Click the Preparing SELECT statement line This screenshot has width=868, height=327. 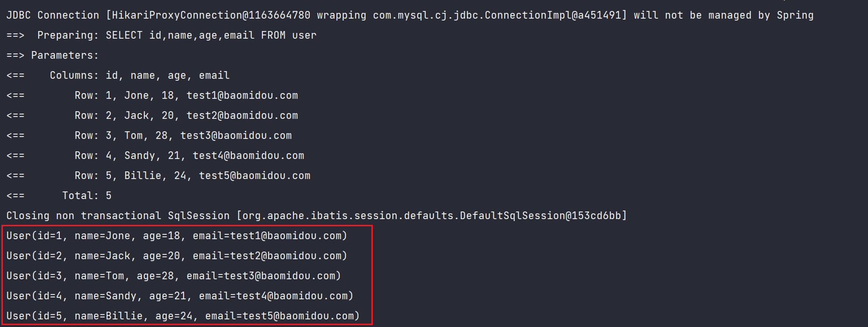click(x=161, y=35)
